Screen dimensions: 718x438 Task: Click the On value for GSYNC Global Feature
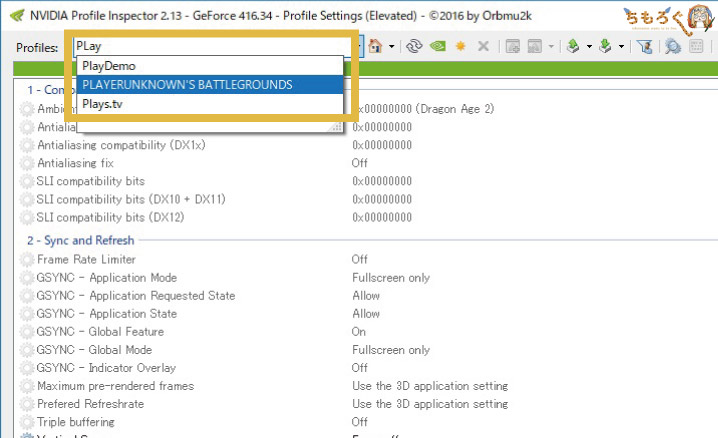pos(359,332)
